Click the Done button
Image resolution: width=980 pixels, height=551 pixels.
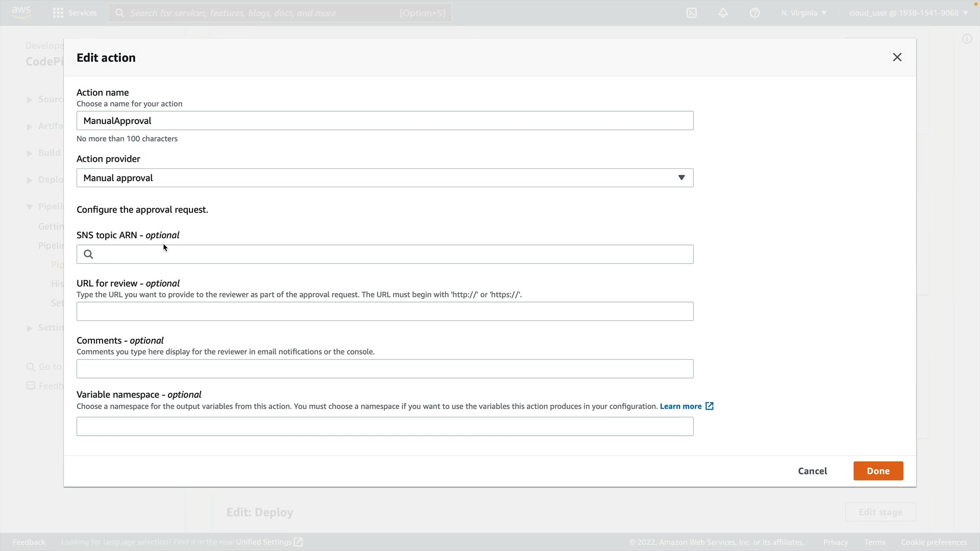point(878,471)
